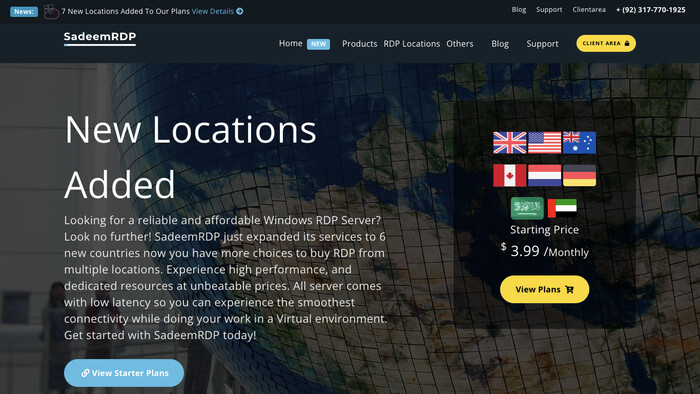Image resolution: width=700 pixels, height=394 pixels.
Task: Click the View Starter Plans button
Action: point(124,373)
